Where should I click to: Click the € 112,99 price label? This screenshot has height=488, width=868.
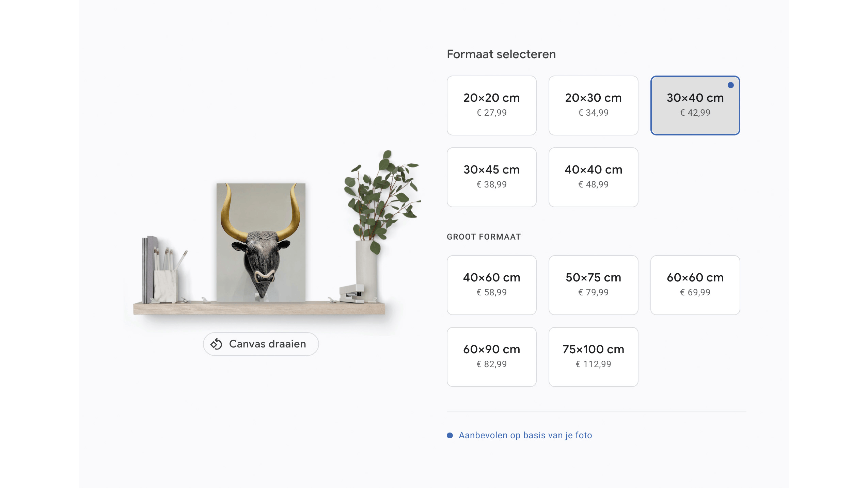(x=593, y=364)
